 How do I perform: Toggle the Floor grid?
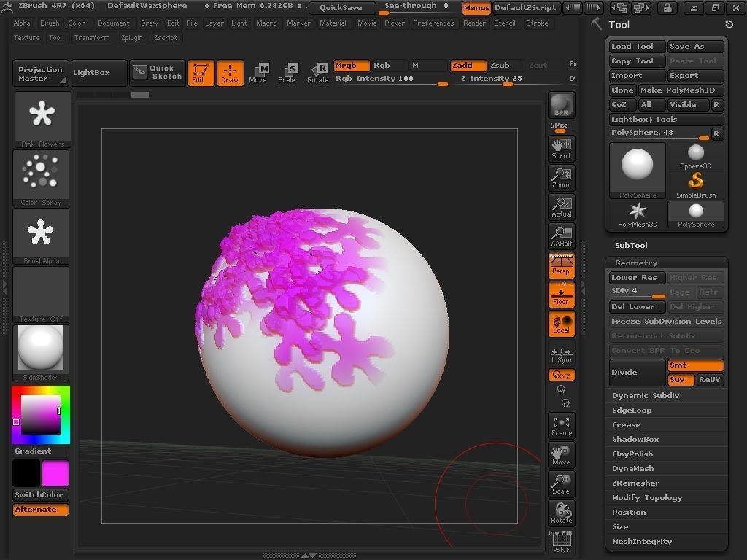(561, 295)
